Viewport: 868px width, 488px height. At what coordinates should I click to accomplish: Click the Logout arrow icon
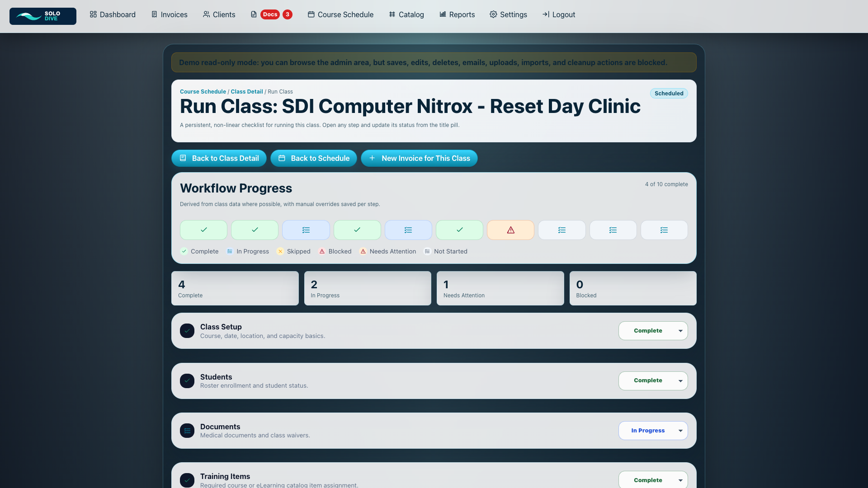pyautogui.click(x=546, y=14)
